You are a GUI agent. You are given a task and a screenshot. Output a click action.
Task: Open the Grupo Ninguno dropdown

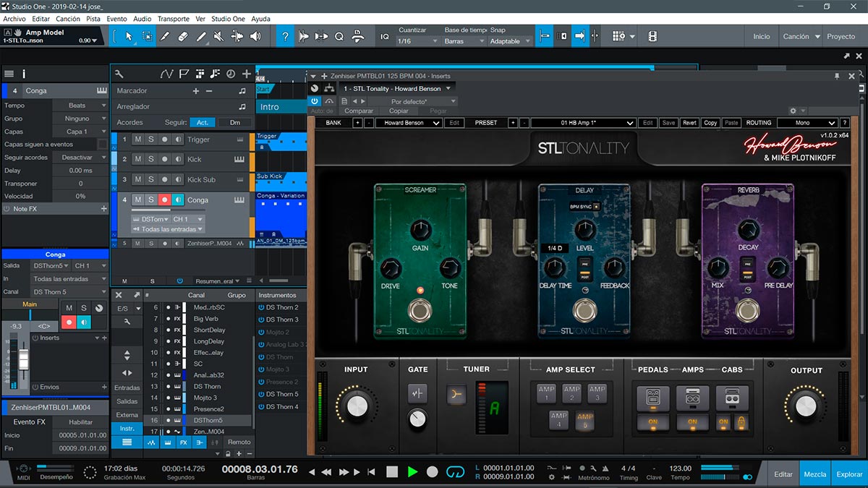point(80,119)
